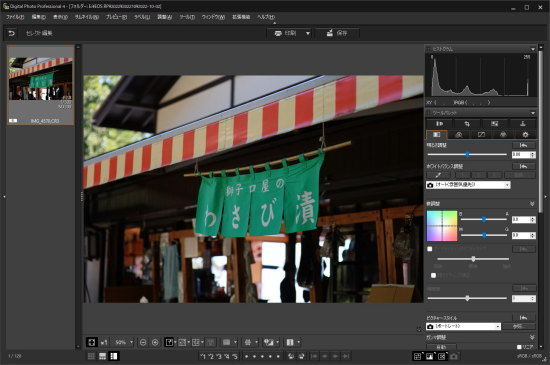
Task: Select the IMG_4578.CR3 thumbnail
Action: (x=40, y=85)
